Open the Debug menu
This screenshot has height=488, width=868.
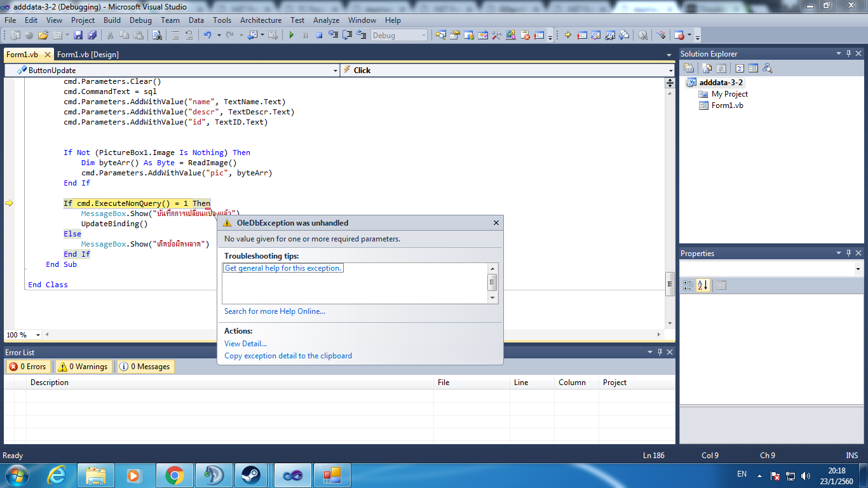(140, 20)
